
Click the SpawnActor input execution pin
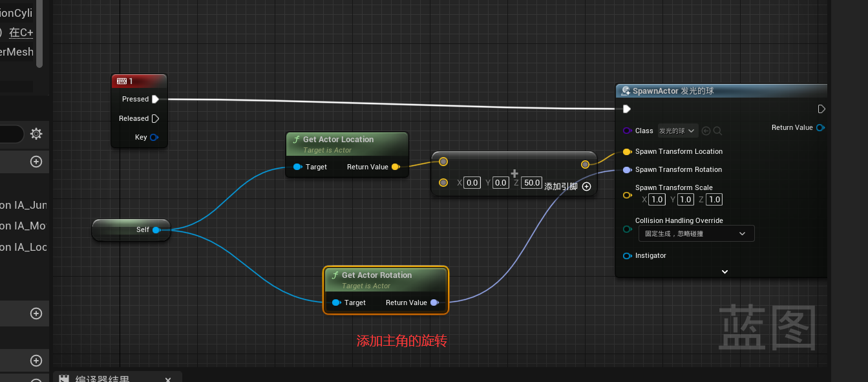pos(626,109)
